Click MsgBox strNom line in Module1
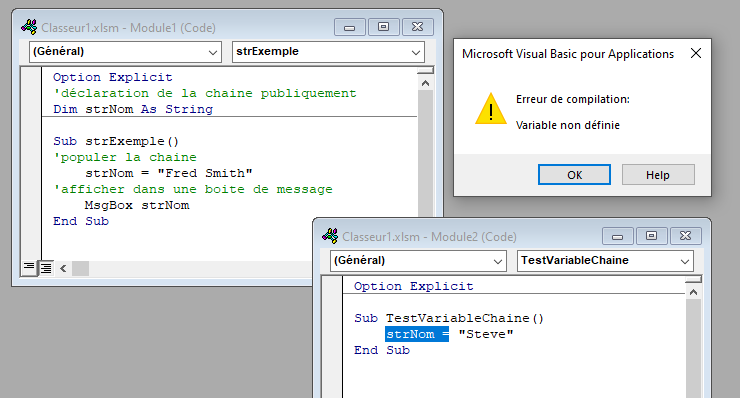740x398 pixels. pyautogui.click(x=137, y=206)
